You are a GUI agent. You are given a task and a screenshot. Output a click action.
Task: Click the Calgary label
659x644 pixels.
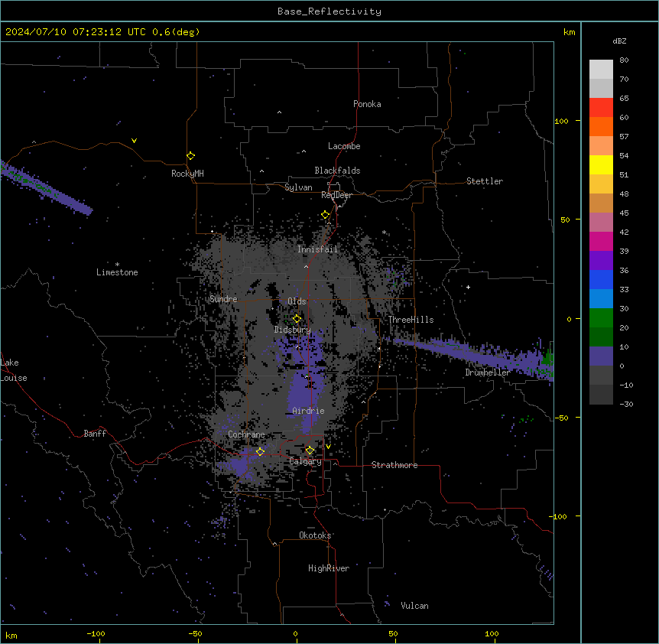click(x=305, y=461)
